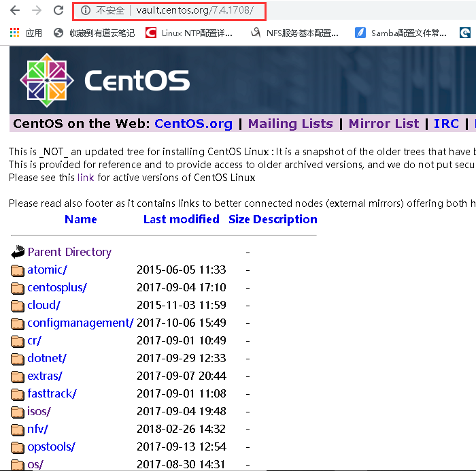Click the date 2017-09-13 12:54
476x471 pixels.
pos(182,447)
